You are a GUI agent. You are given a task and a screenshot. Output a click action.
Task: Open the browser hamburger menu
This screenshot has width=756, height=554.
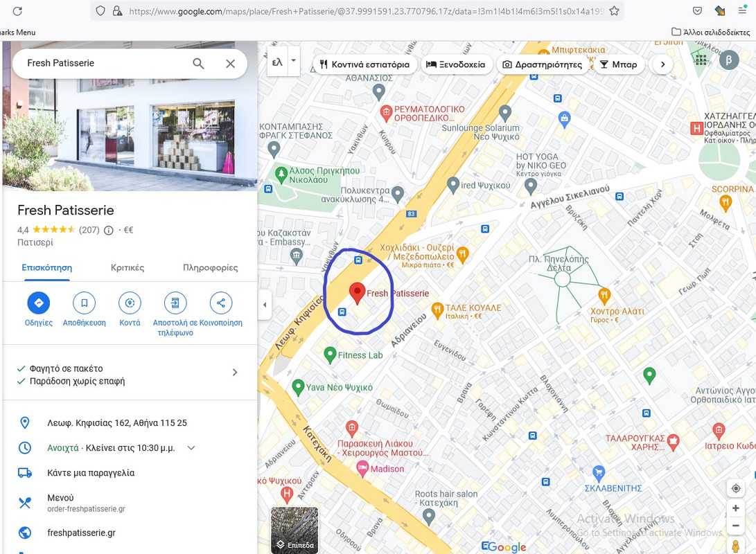point(743,10)
